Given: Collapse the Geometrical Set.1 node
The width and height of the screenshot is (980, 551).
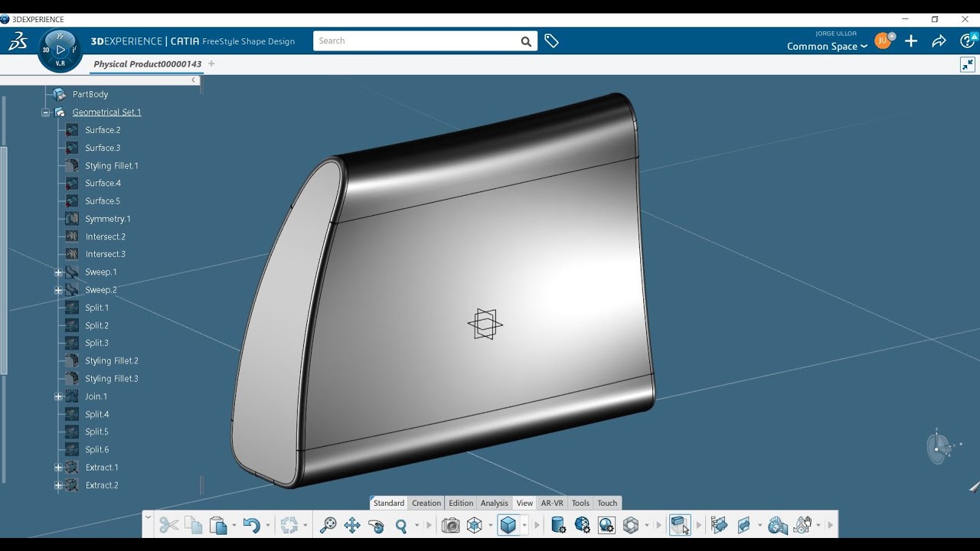Looking at the screenshot, I should [45, 112].
